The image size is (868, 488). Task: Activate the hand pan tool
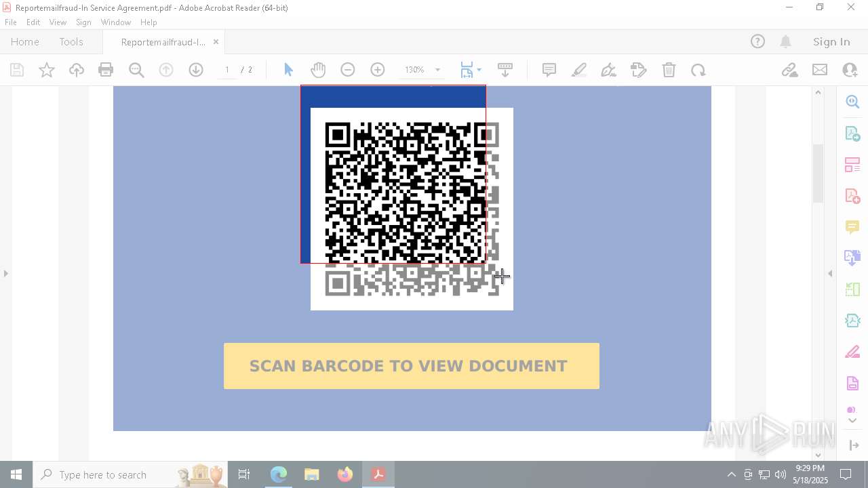coord(318,70)
